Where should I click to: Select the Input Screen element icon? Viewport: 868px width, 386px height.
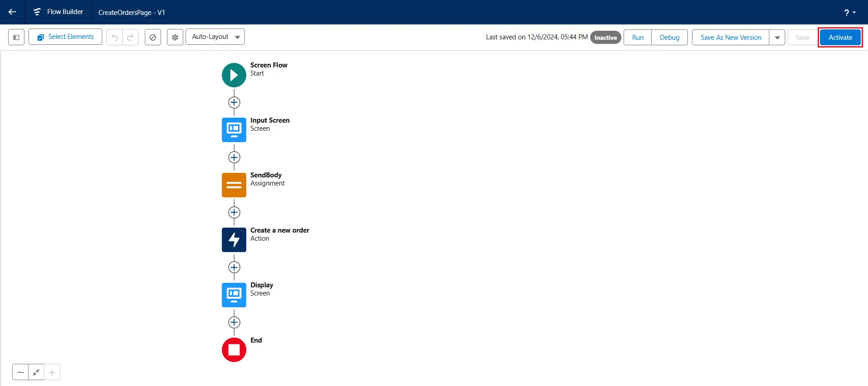coord(234,130)
